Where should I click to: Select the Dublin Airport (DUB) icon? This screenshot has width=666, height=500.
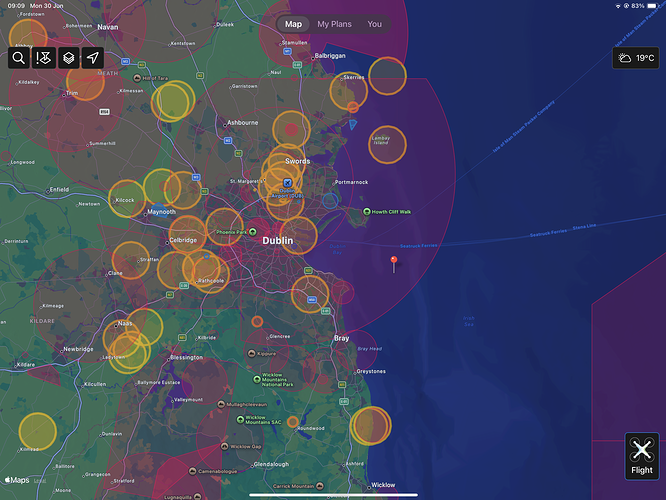(288, 183)
